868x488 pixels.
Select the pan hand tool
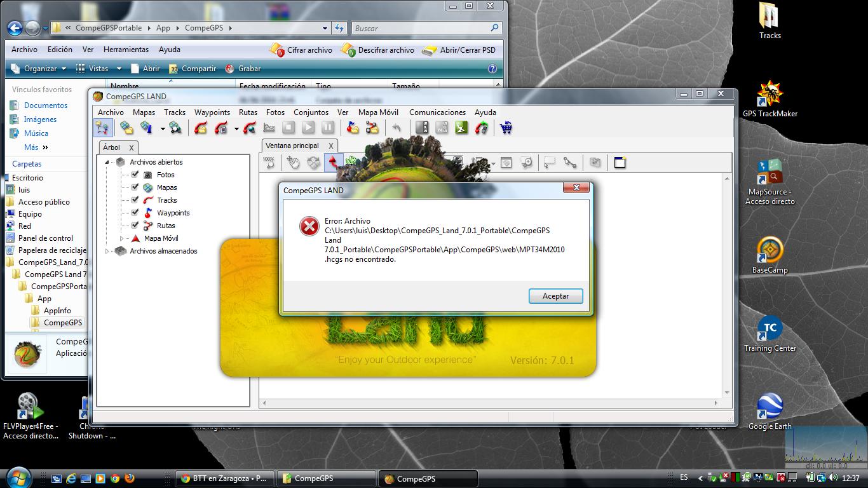(x=292, y=163)
